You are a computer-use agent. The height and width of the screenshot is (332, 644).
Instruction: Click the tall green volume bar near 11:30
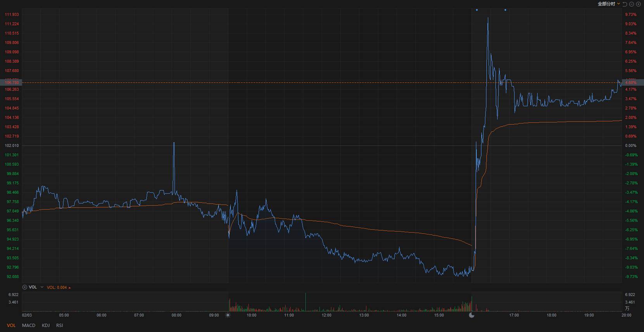(x=306, y=302)
